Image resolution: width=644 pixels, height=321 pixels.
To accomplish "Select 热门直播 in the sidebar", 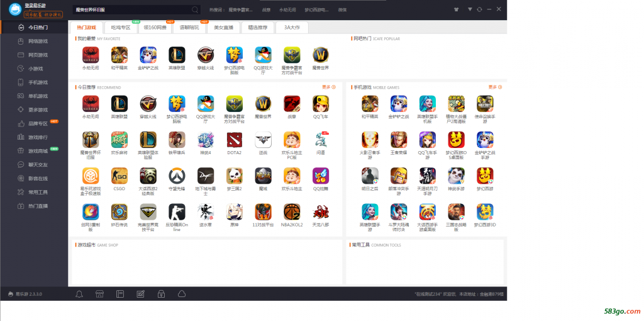I will pyautogui.click(x=34, y=206).
